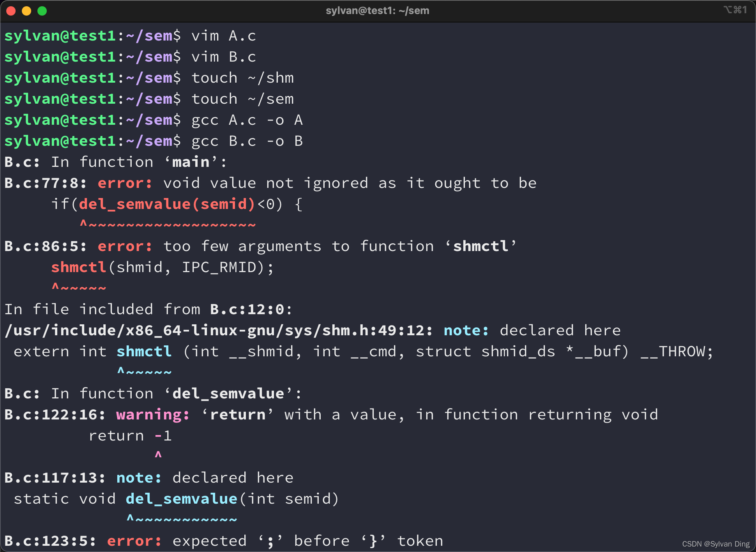Click the 'B.c:77:8:' error location
The height and width of the screenshot is (552, 756).
(x=46, y=183)
